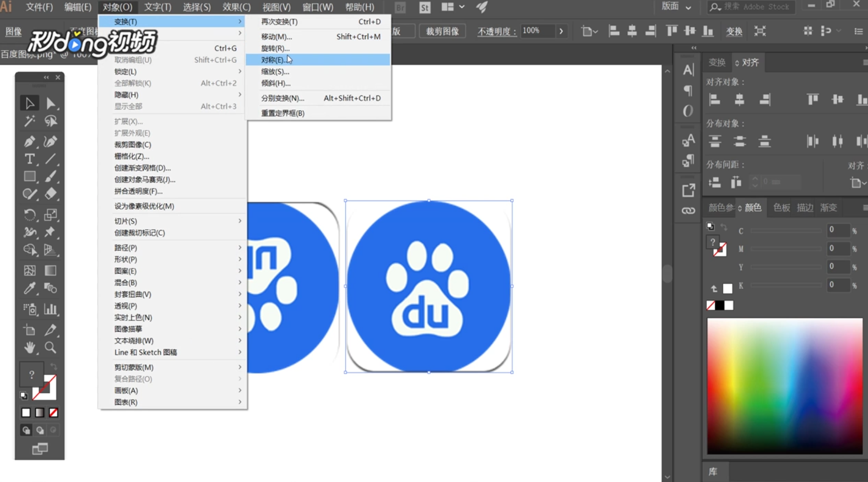The image size is (868, 482).
Task: Pick the Artboard tool
Action: tap(29, 330)
